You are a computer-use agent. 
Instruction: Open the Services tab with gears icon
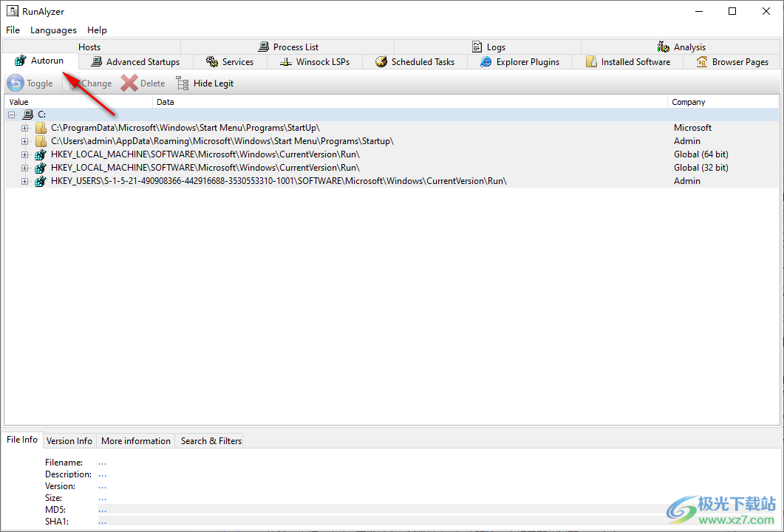pos(230,62)
